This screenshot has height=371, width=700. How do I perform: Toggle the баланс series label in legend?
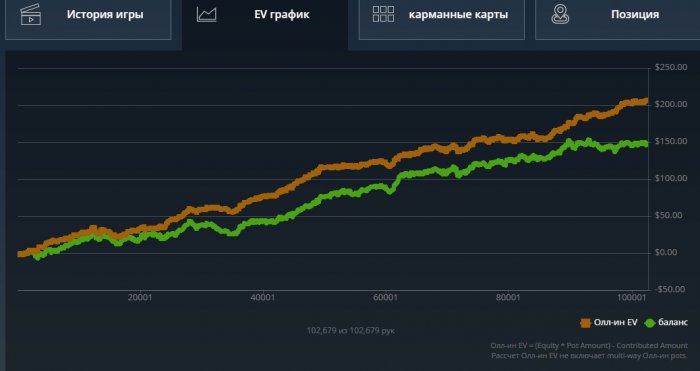[x=673, y=323]
